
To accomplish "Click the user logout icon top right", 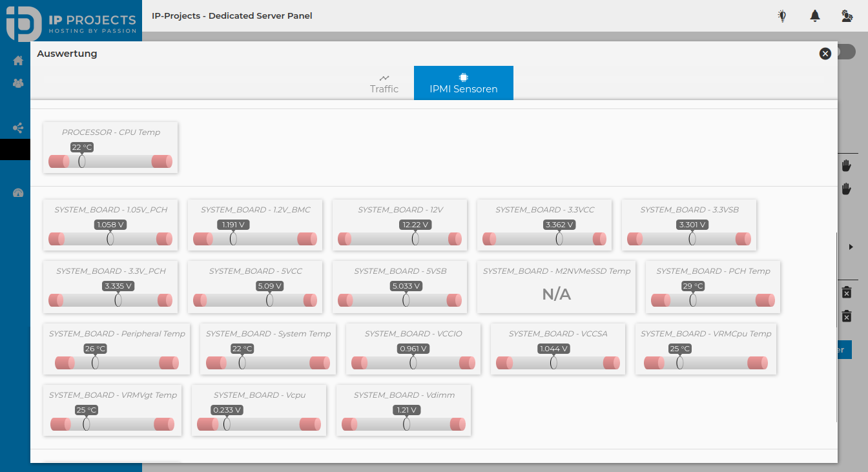I will click(847, 16).
